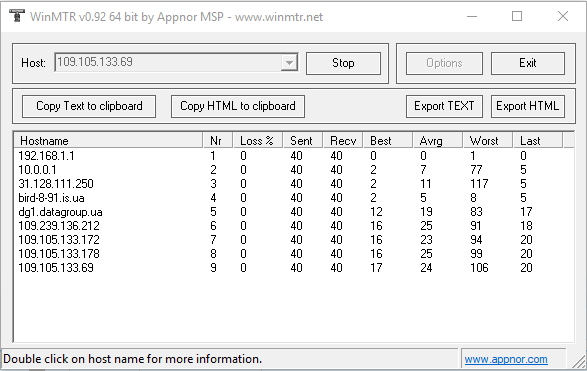Maximize the WinMTR window

(x=517, y=16)
